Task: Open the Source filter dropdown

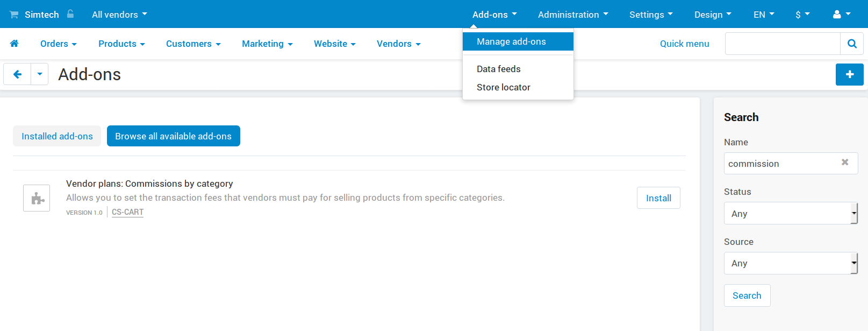Action: pos(791,263)
